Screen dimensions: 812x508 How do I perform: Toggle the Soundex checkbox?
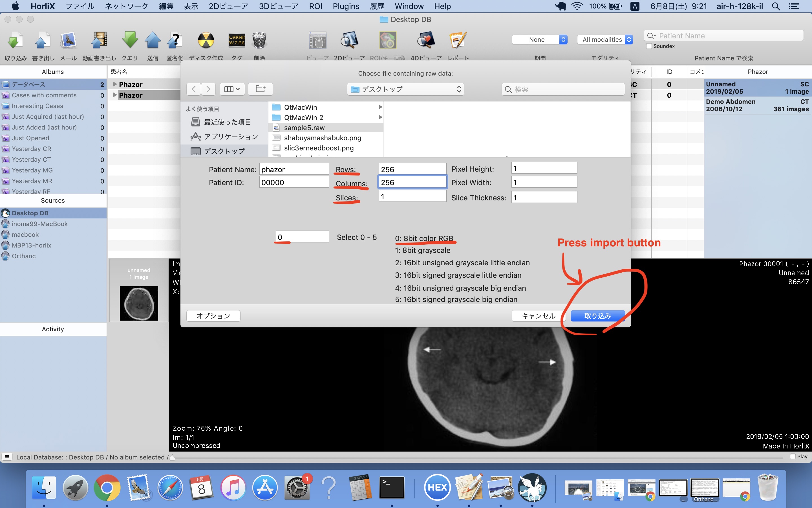[x=649, y=46]
